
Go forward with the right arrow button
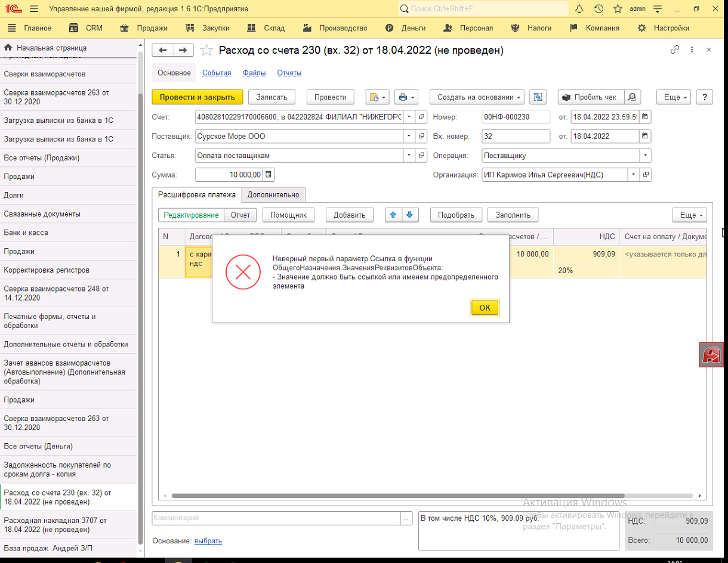(x=183, y=51)
